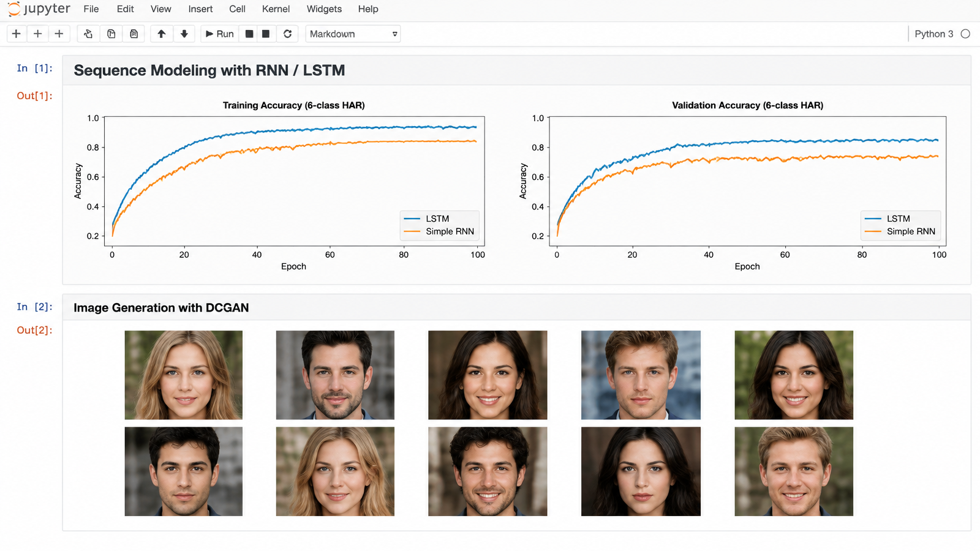Click the top-row blonde woman generated image
The width and height of the screenshot is (980, 551).
click(184, 375)
